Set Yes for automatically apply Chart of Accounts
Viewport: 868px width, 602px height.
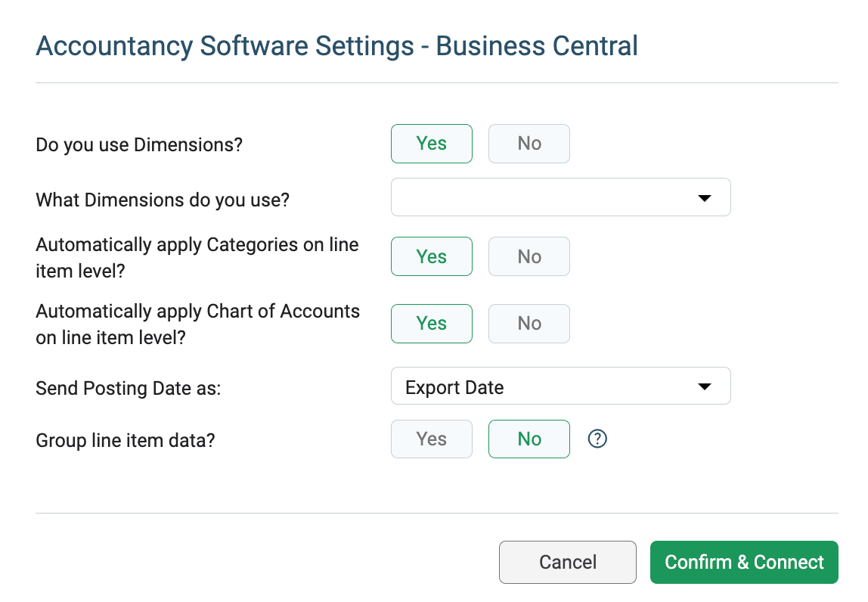[431, 324]
